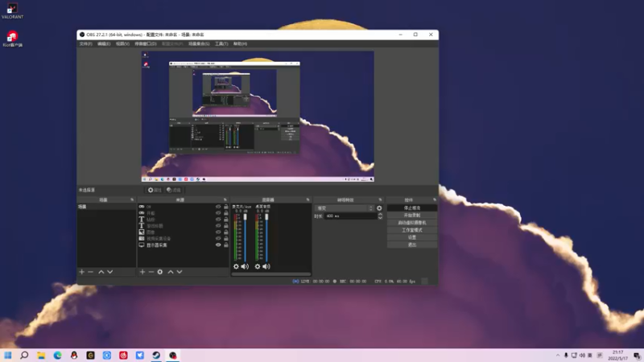Enable 工作室模式 studio mode

(412, 230)
